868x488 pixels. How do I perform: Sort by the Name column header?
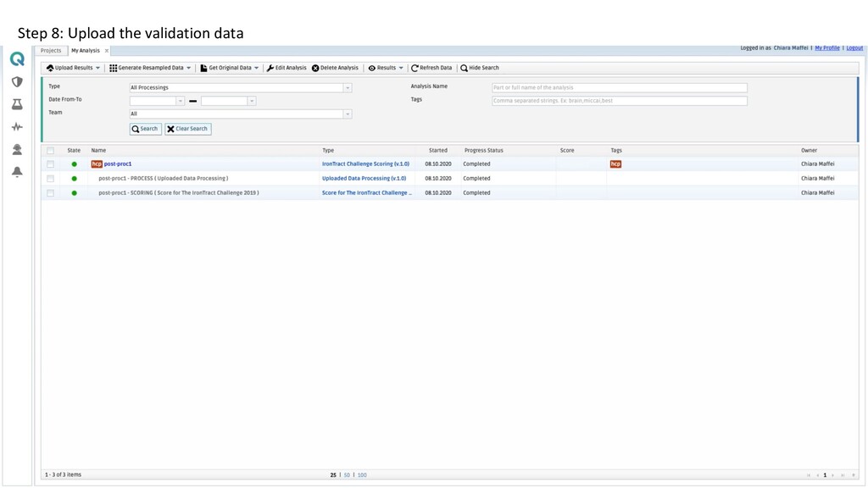point(98,151)
